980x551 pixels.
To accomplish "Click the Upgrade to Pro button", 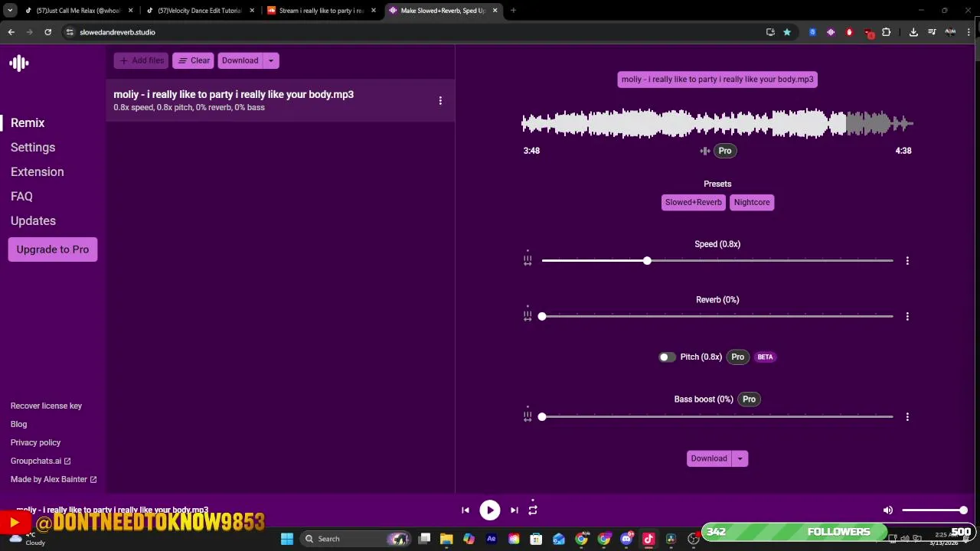I will tap(53, 249).
